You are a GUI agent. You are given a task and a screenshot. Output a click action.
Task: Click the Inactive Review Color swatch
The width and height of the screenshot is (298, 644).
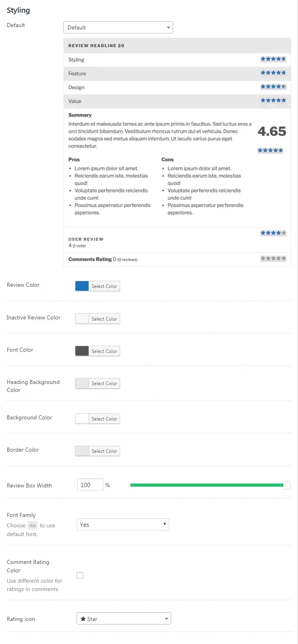tap(82, 319)
